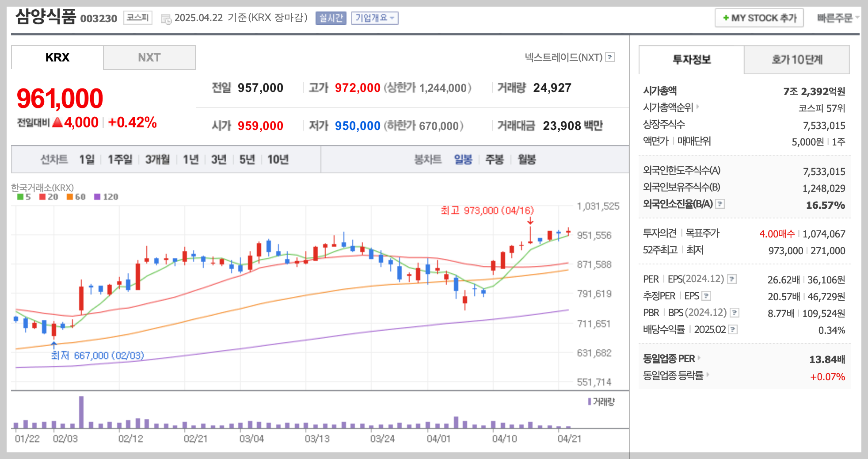Open help icon beside 배당수익률 2025.02
This screenshot has height=459, width=868.
tap(733, 329)
